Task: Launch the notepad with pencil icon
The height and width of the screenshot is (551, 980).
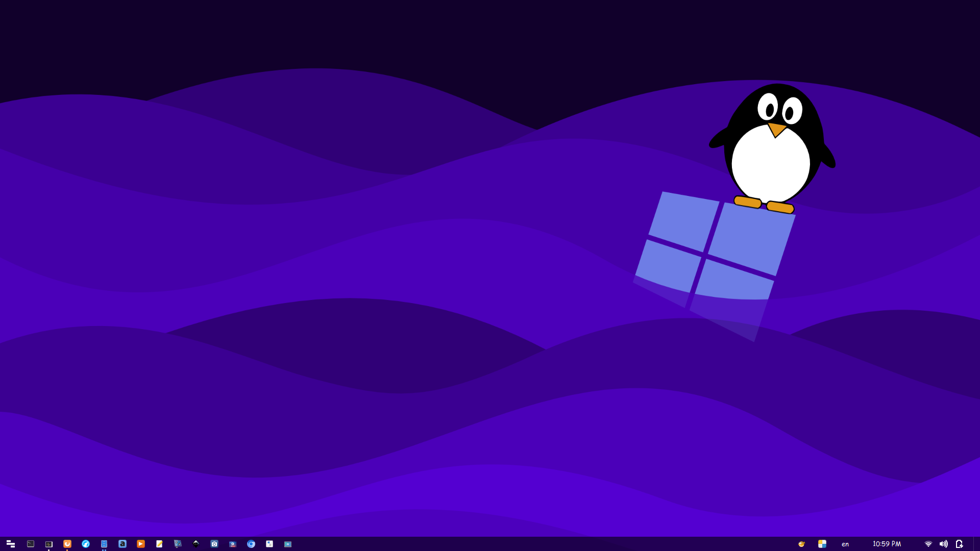Action: pos(159,544)
